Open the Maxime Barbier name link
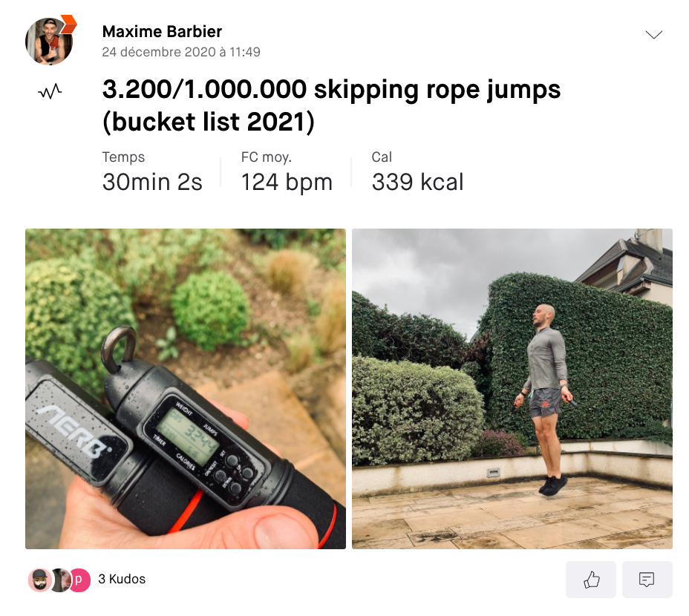Screen dimensions: 689x616 click(162, 32)
